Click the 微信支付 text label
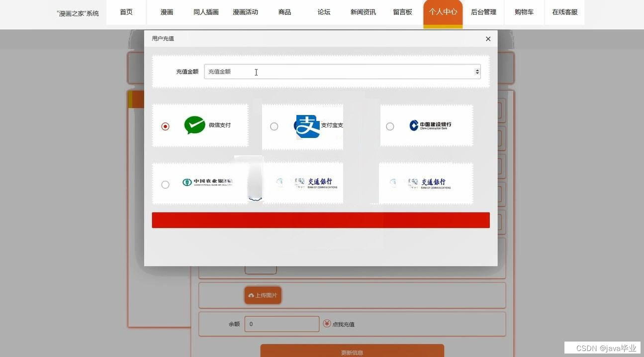This screenshot has height=357, width=644. (x=220, y=125)
